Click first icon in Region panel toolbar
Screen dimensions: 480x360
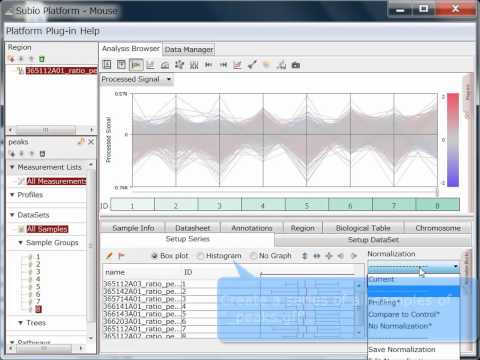[12, 59]
